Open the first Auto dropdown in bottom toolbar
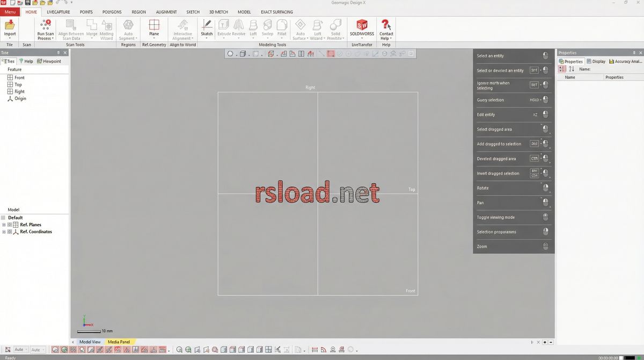This screenshot has width=644, height=360. coord(20,350)
